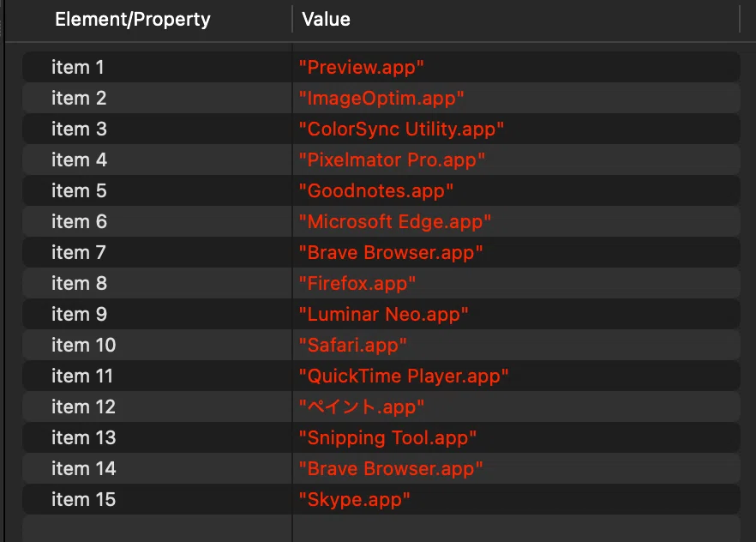Click the "ImageOptim.app" value
Image resolution: width=756 pixels, height=542 pixels.
pos(381,99)
